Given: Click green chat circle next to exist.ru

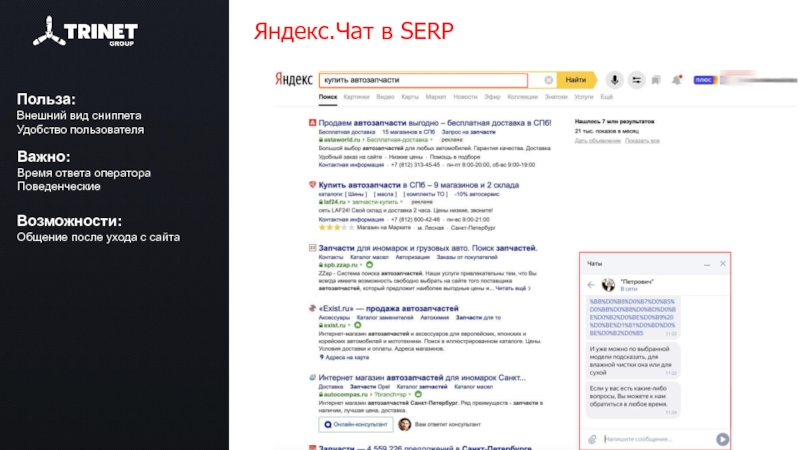Looking at the screenshot, I should 358,325.
